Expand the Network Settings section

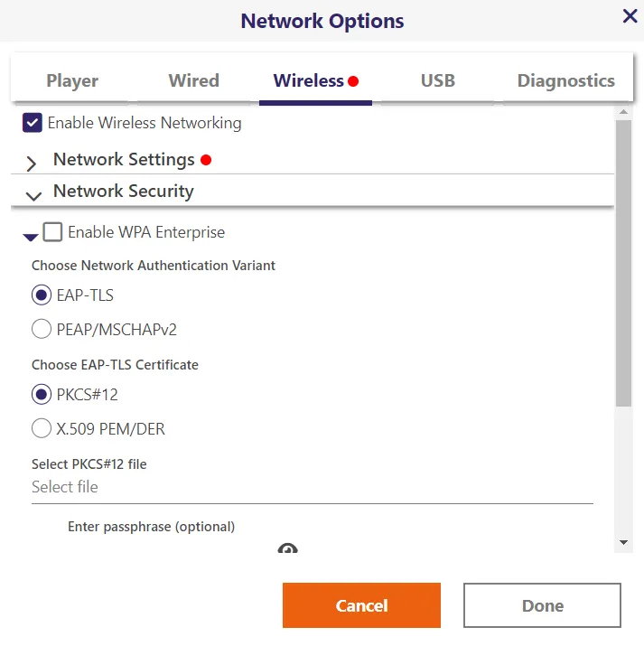click(32, 164)
